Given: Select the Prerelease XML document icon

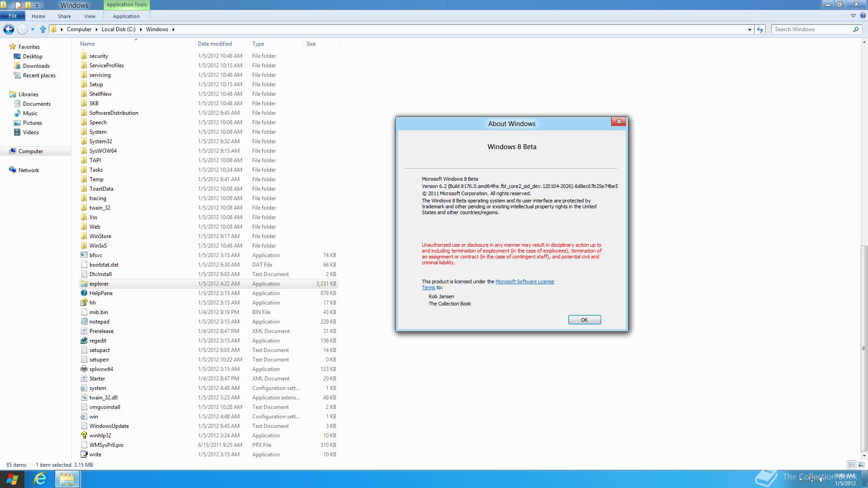Looking at the screenshot, I should 84,331.
